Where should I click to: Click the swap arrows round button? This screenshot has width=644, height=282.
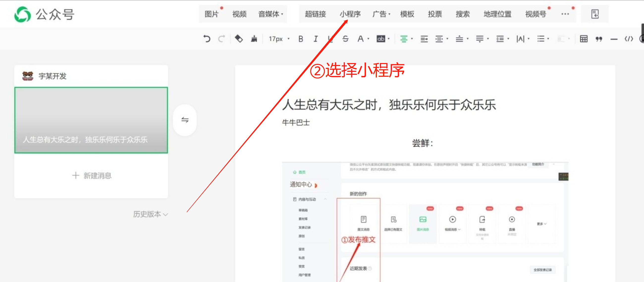coord(185,120)
